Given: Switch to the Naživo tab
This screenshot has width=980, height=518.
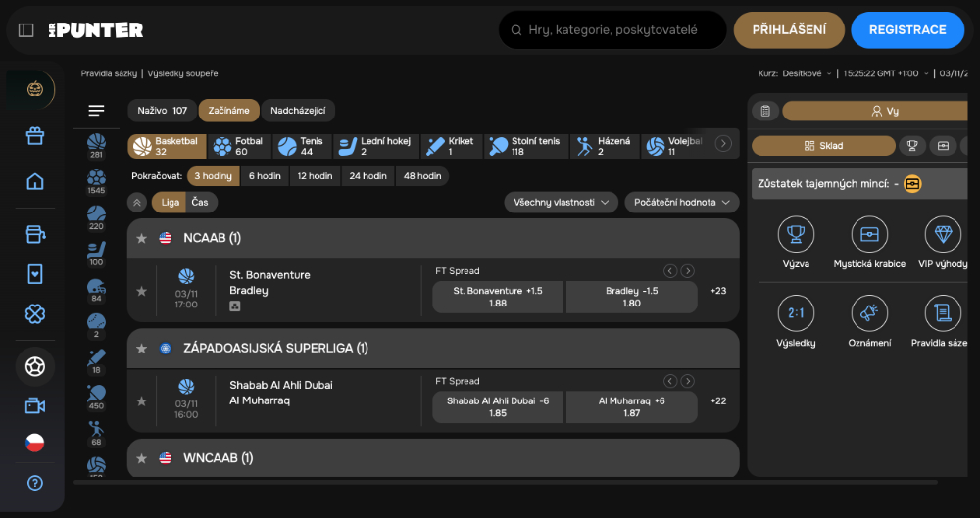Looking at the screenshot, I should click(x=162, y=111).
